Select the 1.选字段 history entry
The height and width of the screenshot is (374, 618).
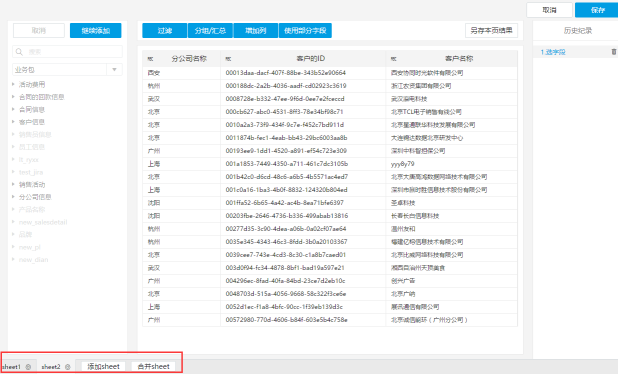(x=553, y=52)
